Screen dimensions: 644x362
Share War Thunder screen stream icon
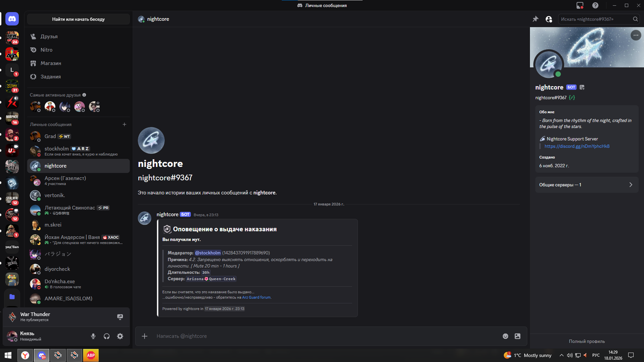pos(120,317)
